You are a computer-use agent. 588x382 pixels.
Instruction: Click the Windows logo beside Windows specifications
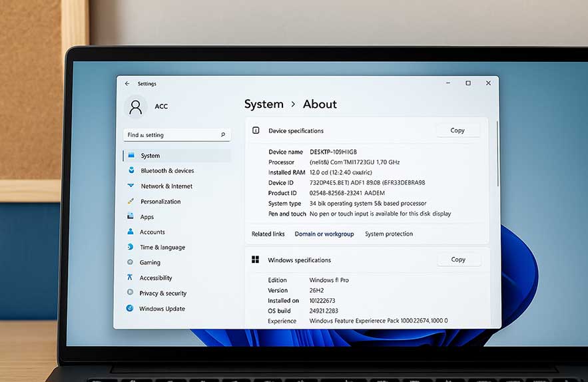pyautogui.click(x=255, y=260)
